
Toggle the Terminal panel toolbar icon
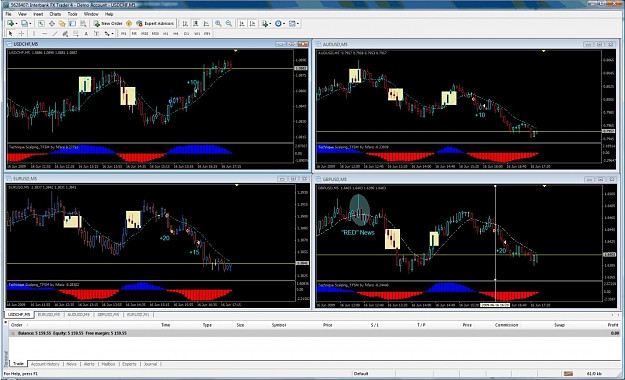pyautogui.click(x=72, y=24)
